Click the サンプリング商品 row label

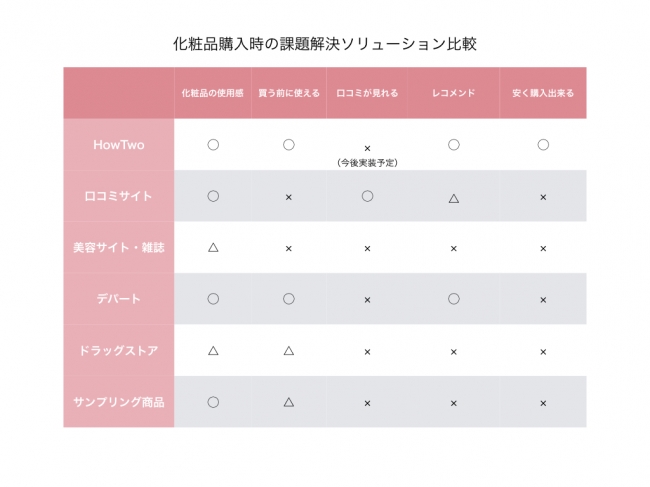118,402
